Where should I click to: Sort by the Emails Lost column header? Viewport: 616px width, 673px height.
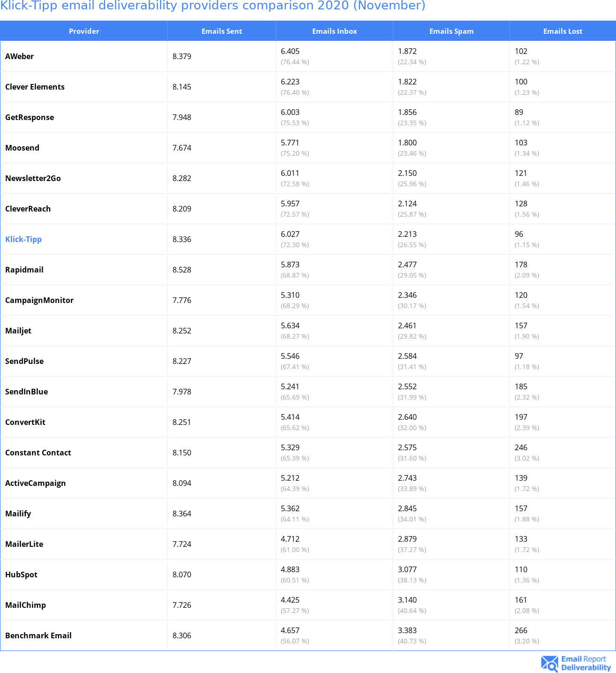pyautogui.click(x=563, y=31)
